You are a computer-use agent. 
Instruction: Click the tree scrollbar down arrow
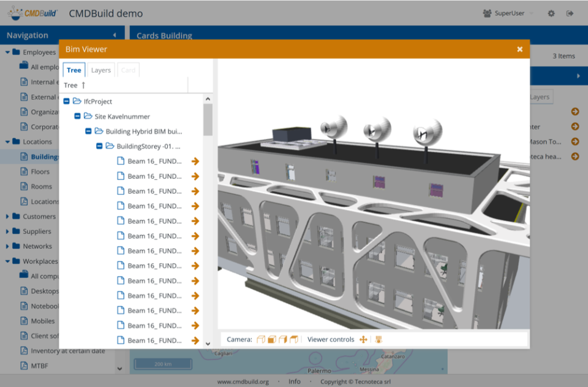click(x=208, y=344)
